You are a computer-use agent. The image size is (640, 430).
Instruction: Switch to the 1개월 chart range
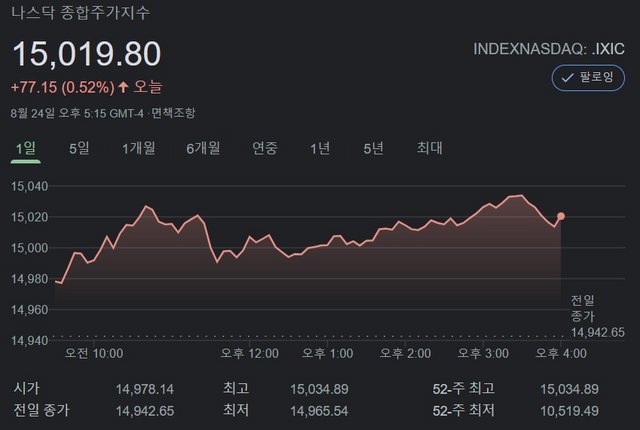pyautogui.click(x=139, y=148)
